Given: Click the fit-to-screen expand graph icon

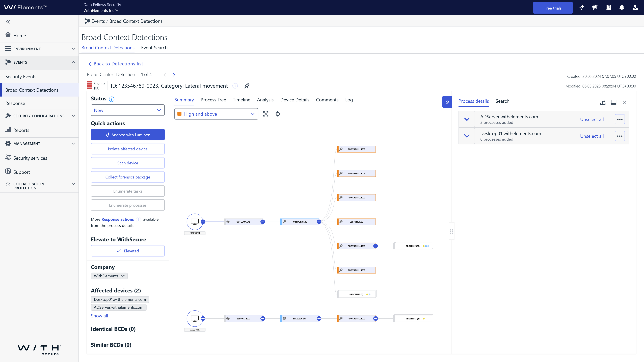Looking at the screenshot, I should (265, 114).
